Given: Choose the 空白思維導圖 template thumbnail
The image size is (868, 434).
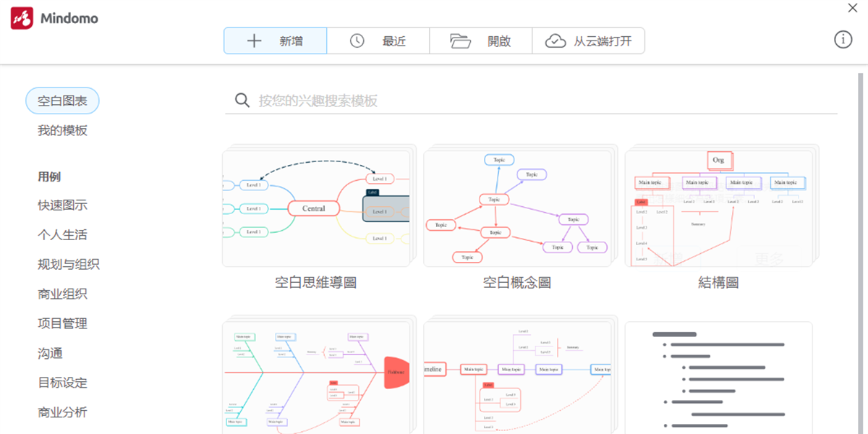Looking at the screenshot, I should (316, 208).
